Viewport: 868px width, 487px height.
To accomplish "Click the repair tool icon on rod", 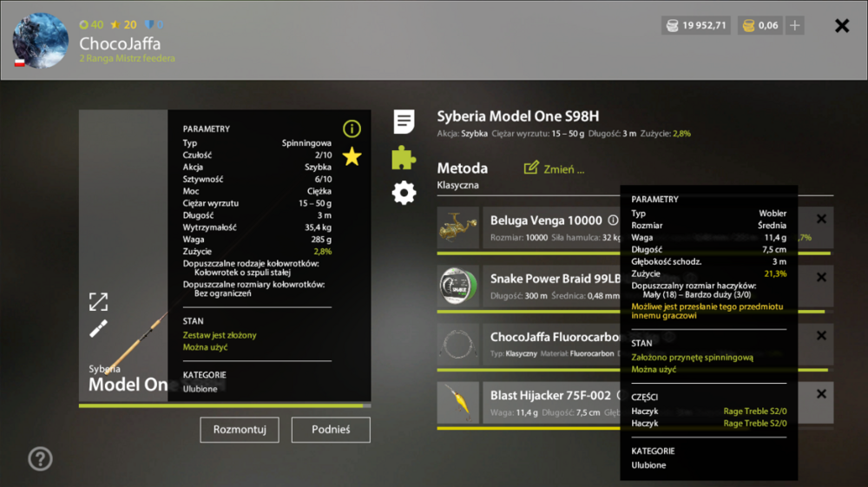I will [99, 329].
